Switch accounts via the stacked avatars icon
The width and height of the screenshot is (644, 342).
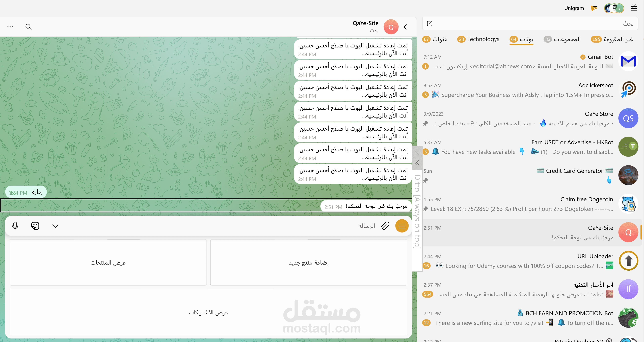point(614,8)
